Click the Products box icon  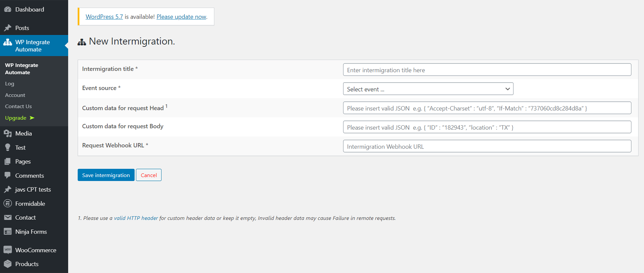click(7, 264)
